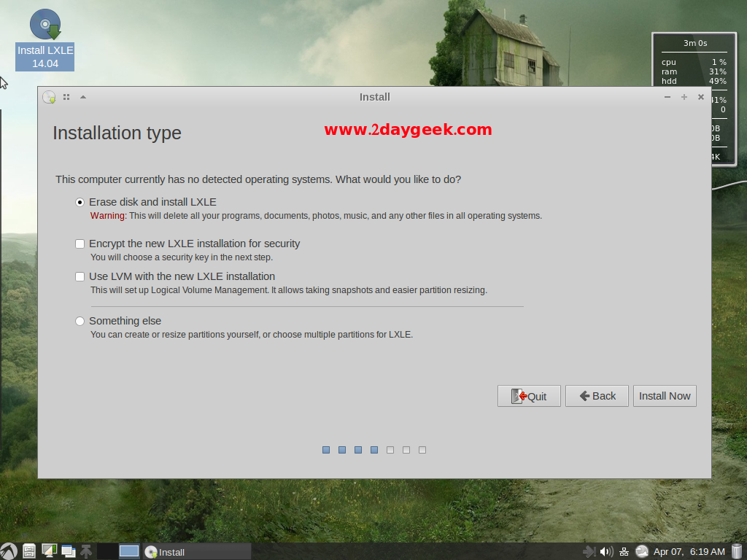Click the LXLE start menu logo in taskbar
Screen dimensions: 747x560
point(9,551)
